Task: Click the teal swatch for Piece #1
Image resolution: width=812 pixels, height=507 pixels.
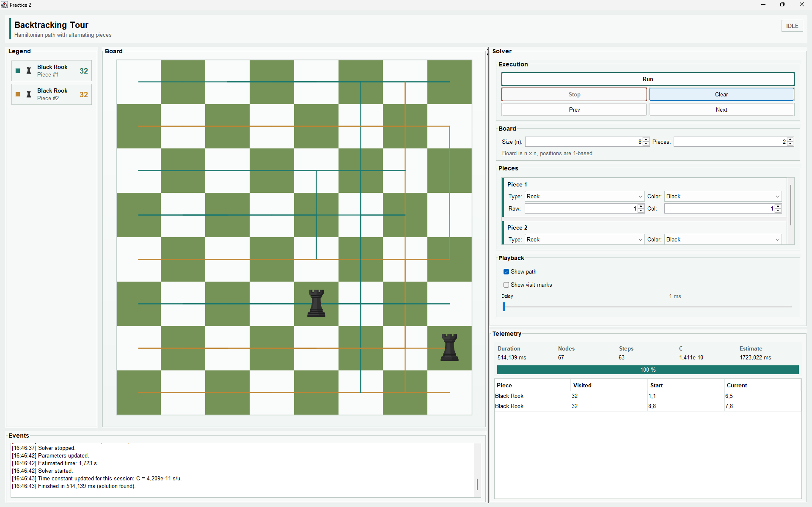Action: [x=18, y=71]
